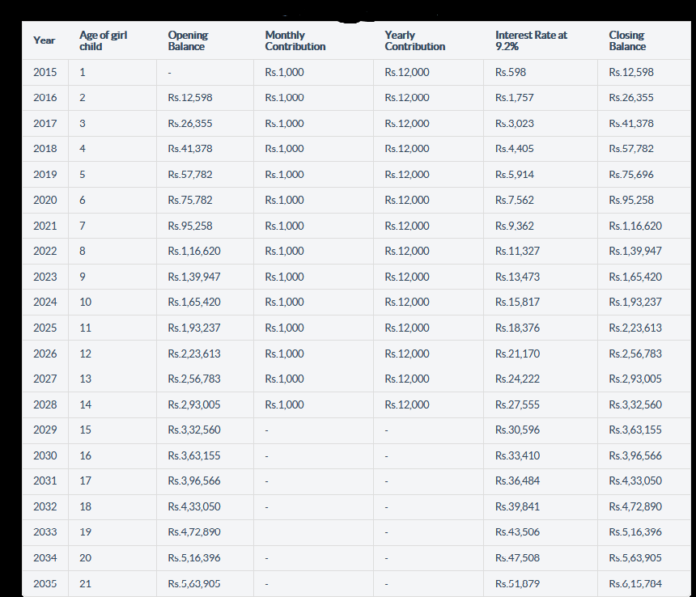Select the Monthly Contribution column header
The height and width of the screenshot is (597, 696).
[x=294, y=40]
